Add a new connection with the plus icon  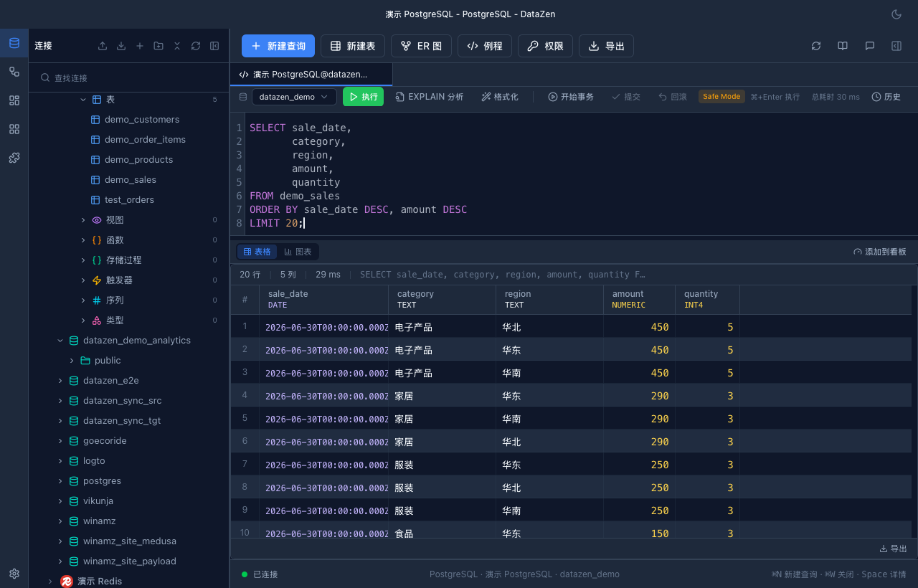[140, 46]
